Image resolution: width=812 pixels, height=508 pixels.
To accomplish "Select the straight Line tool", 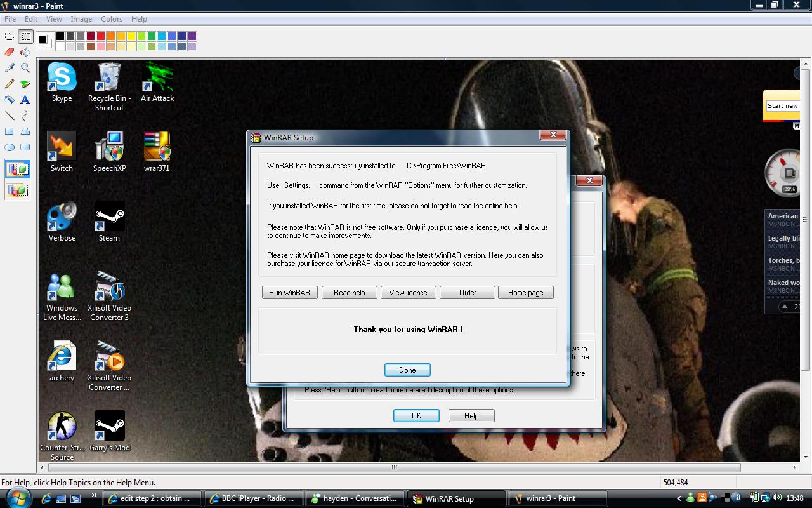I will point(10,116).
